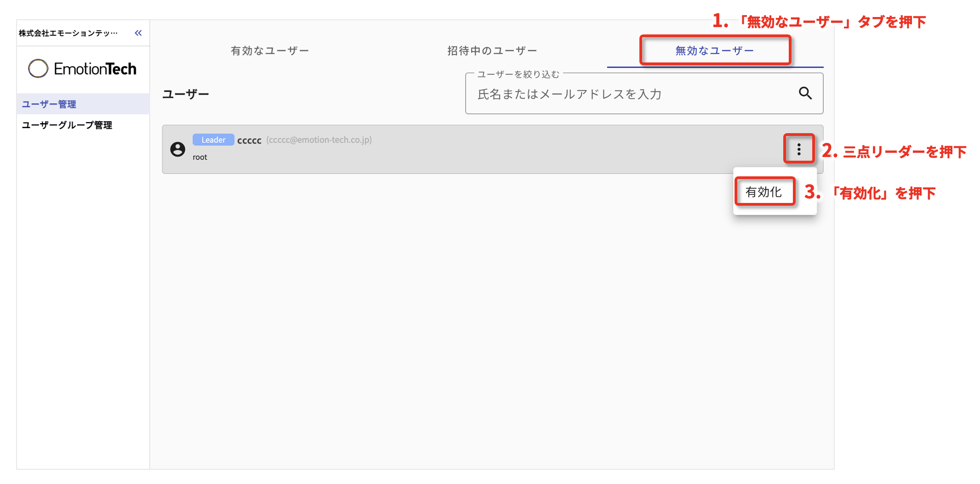Click the username ccccc in the row
This screenshot has height=484, width=980.
pyautogui.click(x=249, y=141)
